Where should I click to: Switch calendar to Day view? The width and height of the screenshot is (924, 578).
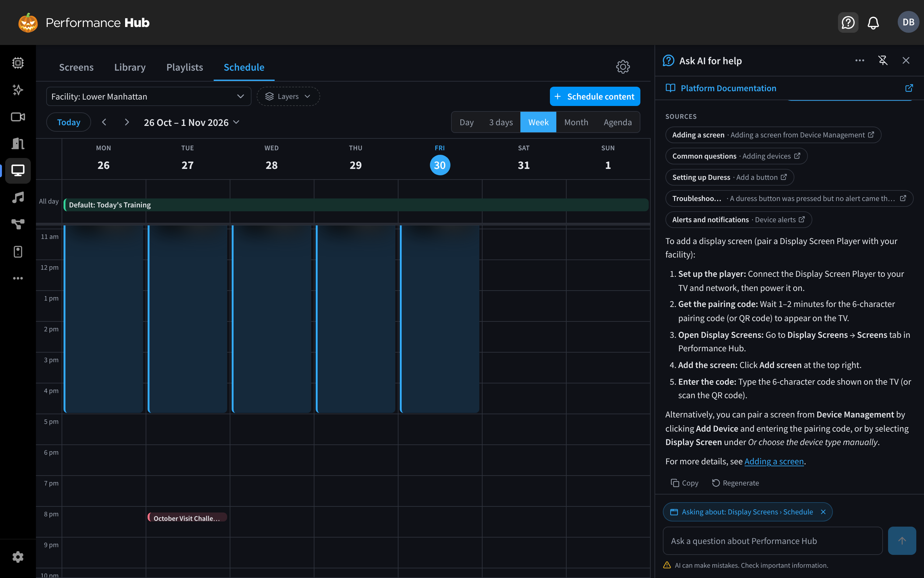pos(466,122)
